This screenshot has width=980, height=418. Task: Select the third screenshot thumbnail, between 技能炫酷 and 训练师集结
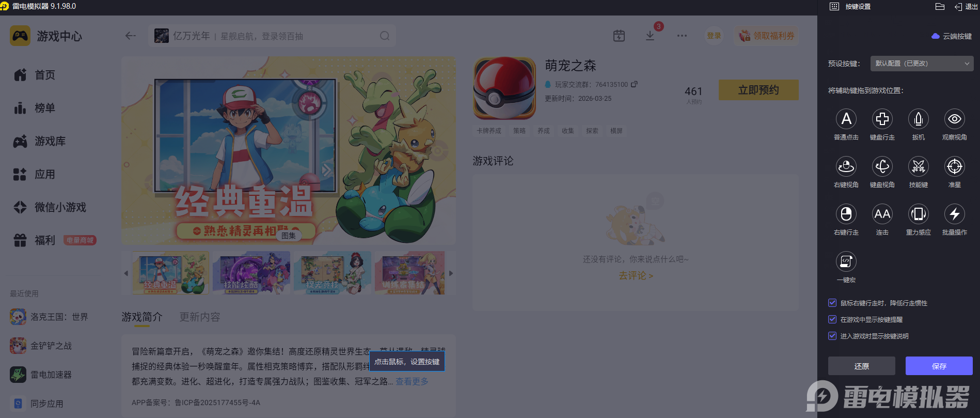(333, 273)
